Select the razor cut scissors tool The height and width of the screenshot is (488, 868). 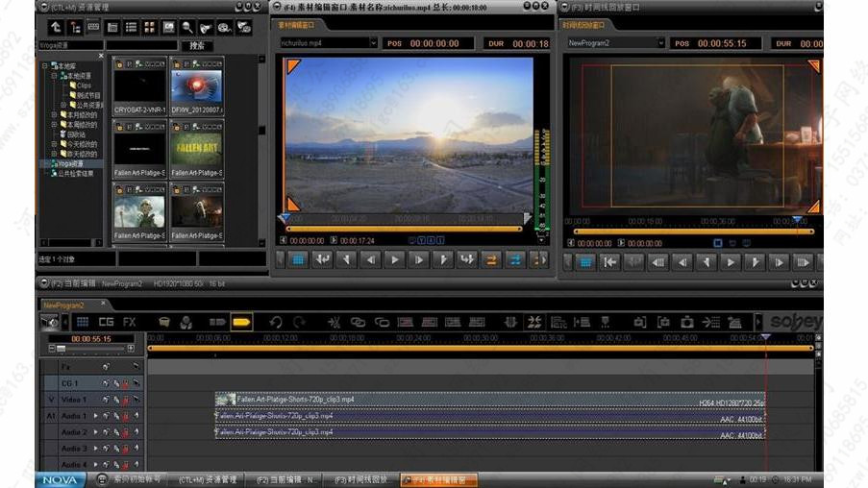pos(334,322)
